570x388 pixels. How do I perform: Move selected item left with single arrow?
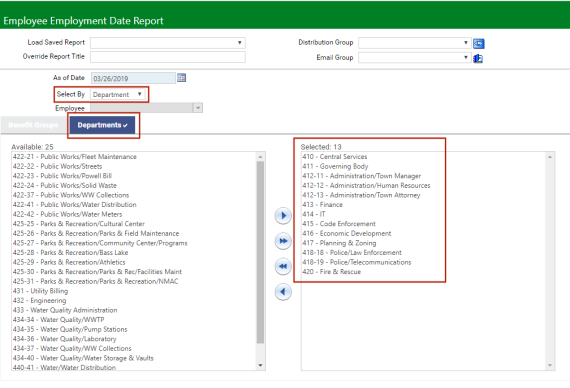(283, 292)
